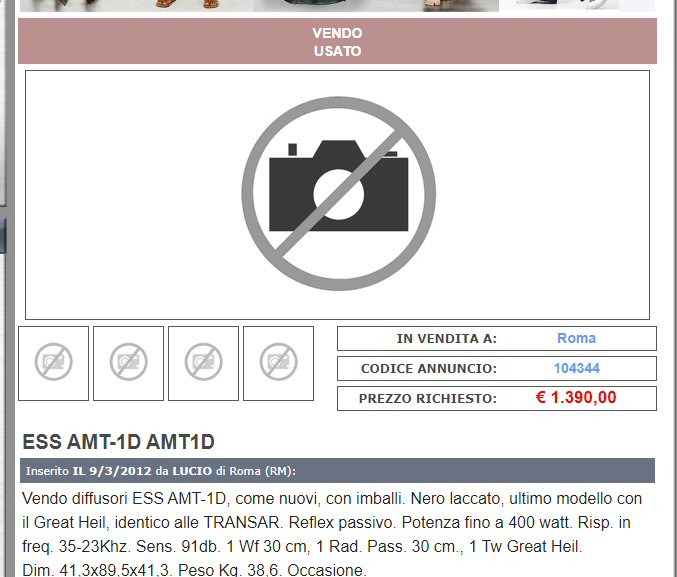Image resolution: width=677 pixels, height=577 pixels.
Task: Click the € 1.390,00 asking price
Action: [x=576, y=398]
